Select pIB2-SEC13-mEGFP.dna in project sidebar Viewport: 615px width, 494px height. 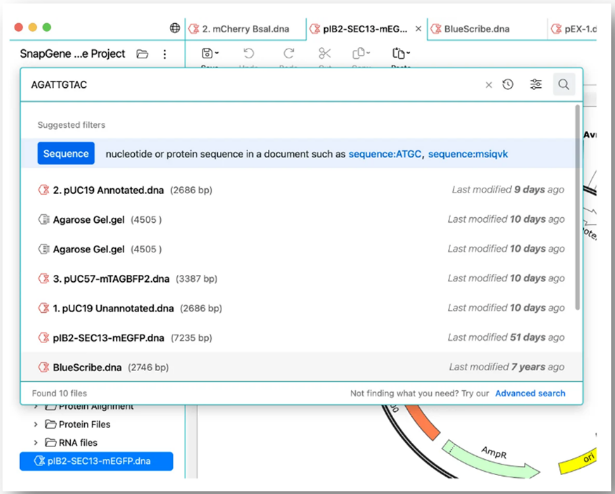pyautogui.click(x=96, y=461)
